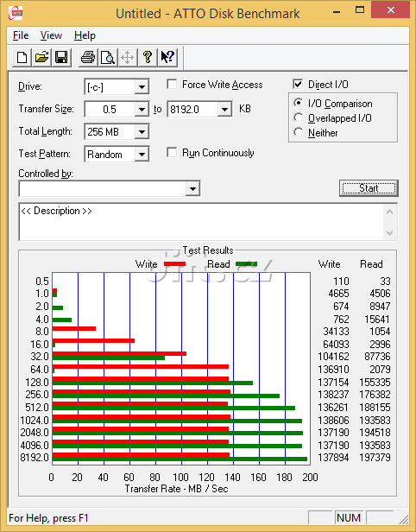Image resolution: width=416 pixels, height=532 pixels.
Task: Click the Description scrollbar down arrow
Action: coord(390,233)
